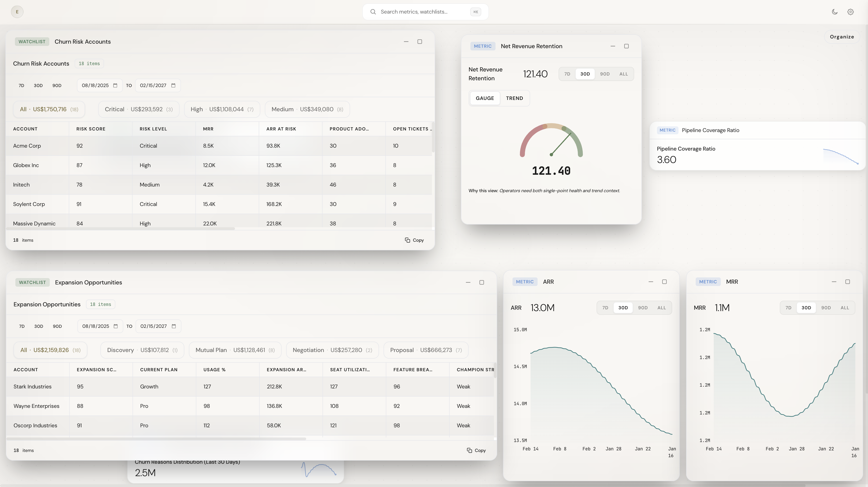
Task: Minimize the ARR metric panel
Action: pyautogui.click(x=651, y=281)
